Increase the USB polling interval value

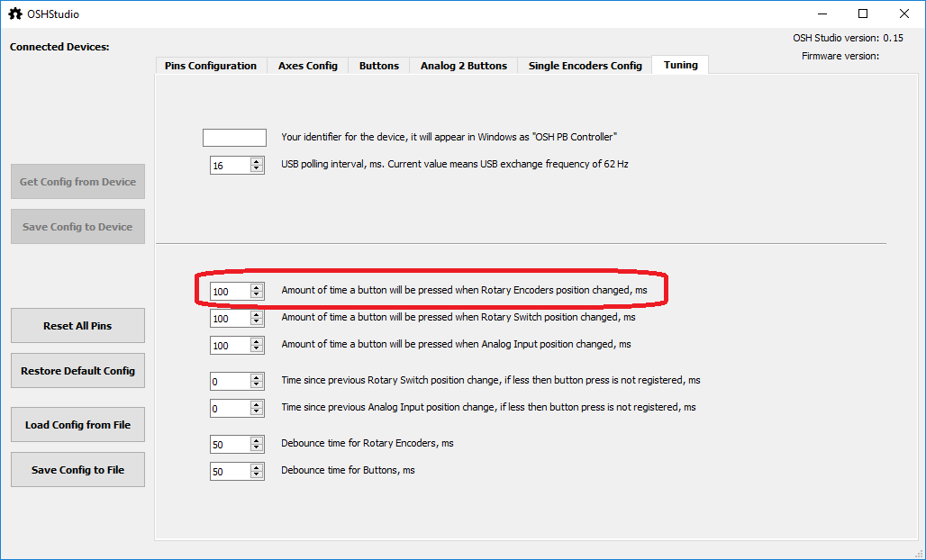click(x=257, y=162)
